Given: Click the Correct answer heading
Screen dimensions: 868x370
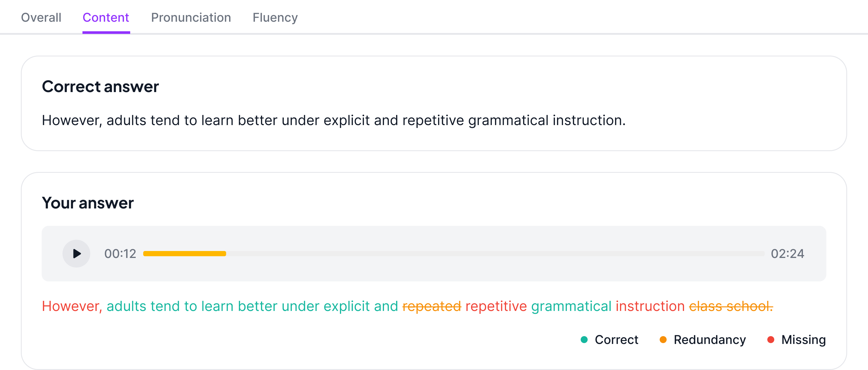Looking at the screenshot, I should [100, 87].
